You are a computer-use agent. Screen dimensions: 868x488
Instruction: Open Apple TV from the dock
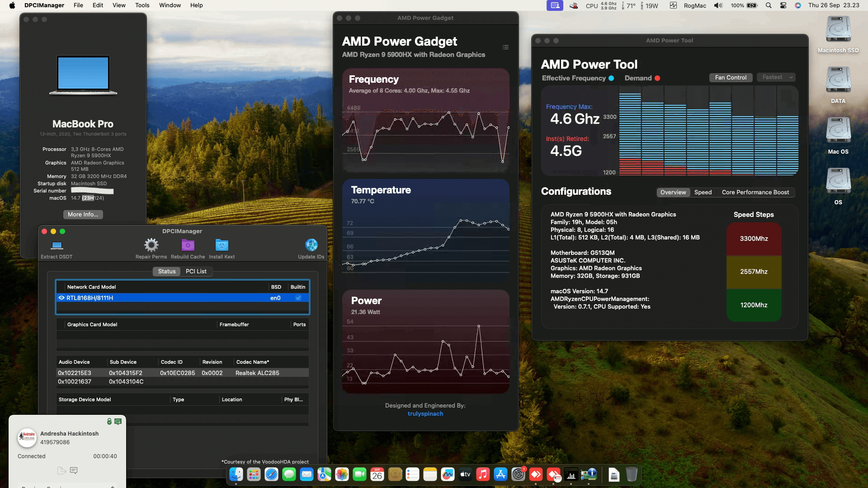465,474
